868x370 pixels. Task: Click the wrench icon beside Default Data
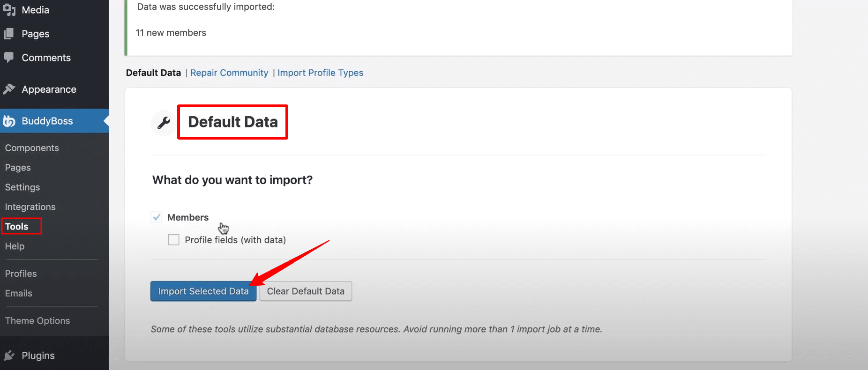tap(164, 123)
